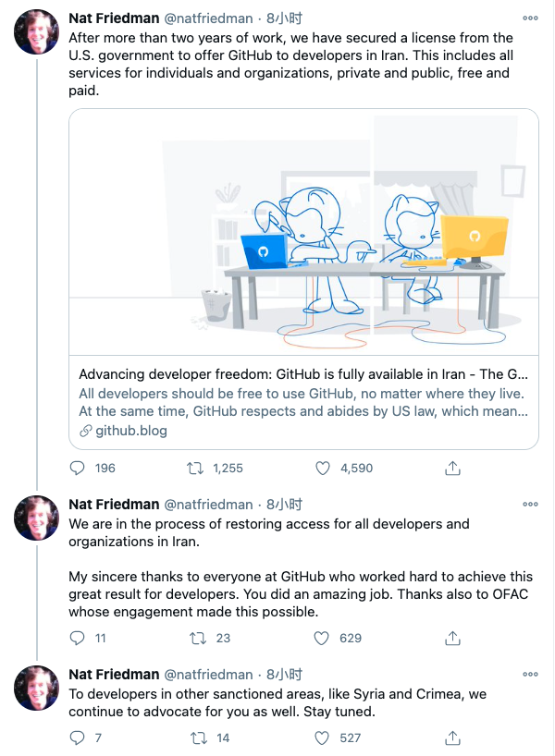Reply to the first tweet with 196 comments
This screenshot has height=756, width=555.
[x=77, y=468]
